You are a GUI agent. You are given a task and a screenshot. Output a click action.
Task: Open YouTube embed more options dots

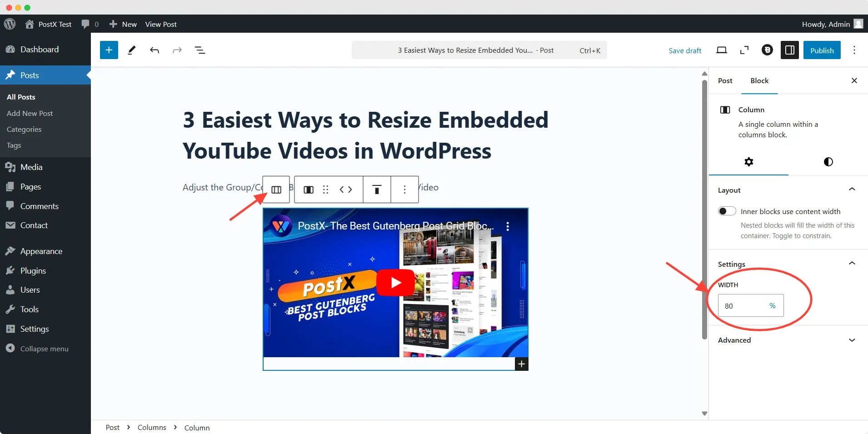508,226
